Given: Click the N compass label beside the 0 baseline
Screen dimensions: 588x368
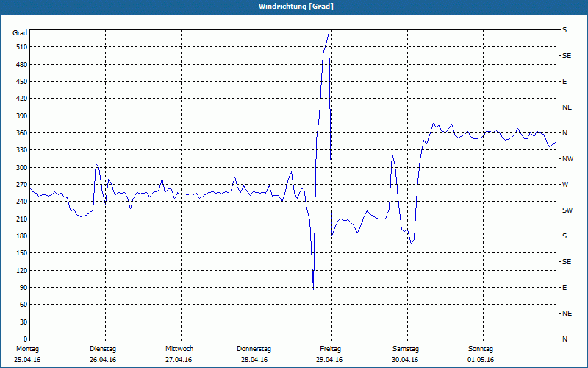Looking at the screenshot, I should (564, 339).
